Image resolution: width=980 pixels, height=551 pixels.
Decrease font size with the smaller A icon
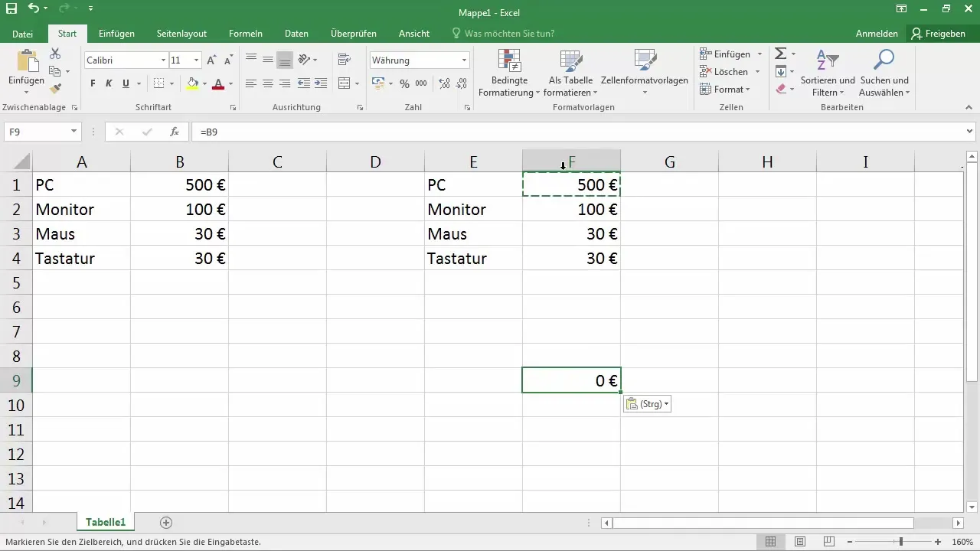(x=228, y=60)
